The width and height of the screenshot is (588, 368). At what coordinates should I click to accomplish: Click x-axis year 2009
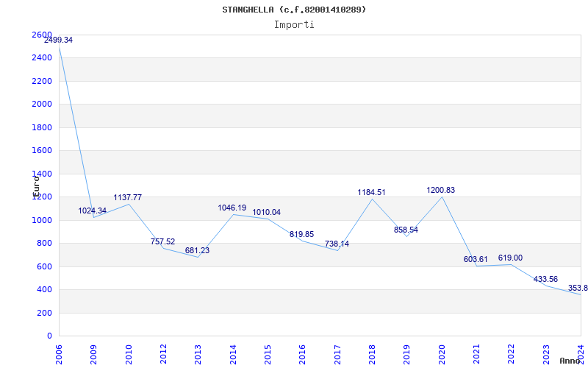(94, 354)
